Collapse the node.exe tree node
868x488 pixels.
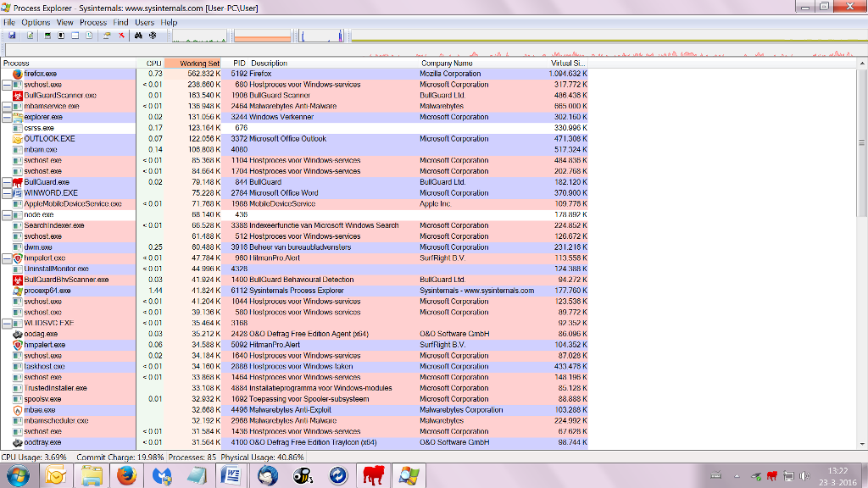coord(7,214)
